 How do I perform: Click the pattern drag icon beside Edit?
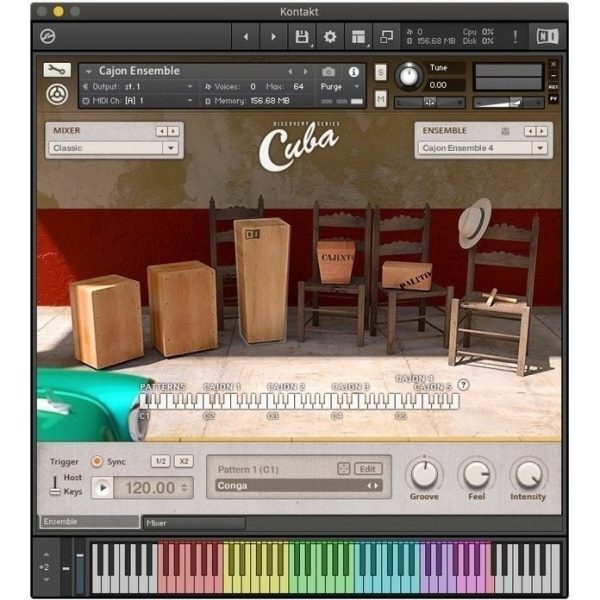[x=343, y=468]
